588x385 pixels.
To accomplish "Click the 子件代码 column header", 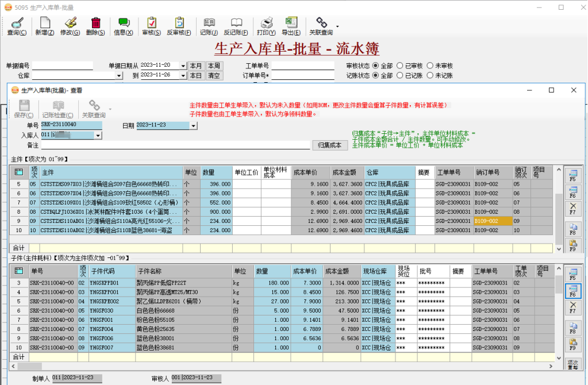I will click(x=112, y=271).
